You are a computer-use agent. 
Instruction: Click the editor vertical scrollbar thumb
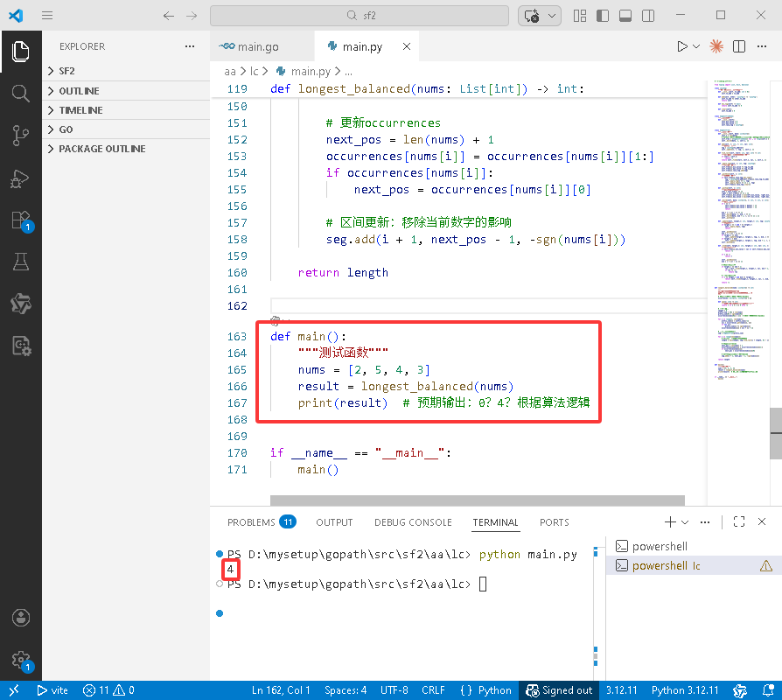[x=776, y=433]
